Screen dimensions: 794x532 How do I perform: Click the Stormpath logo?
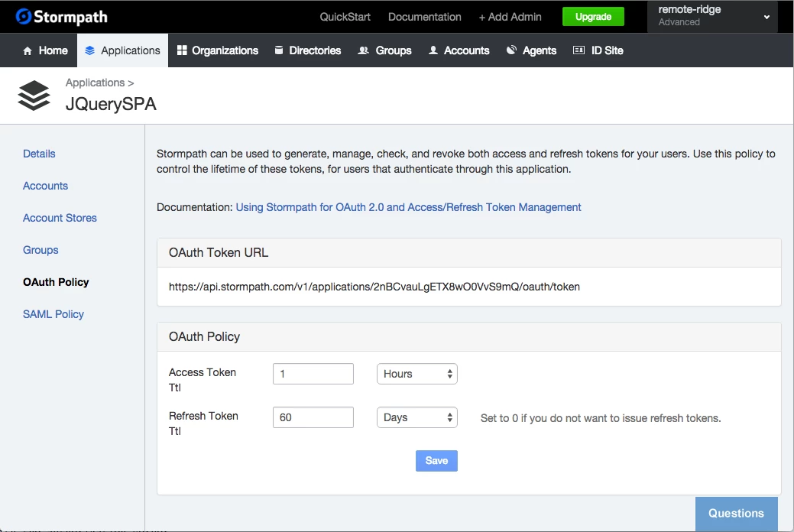61,17
